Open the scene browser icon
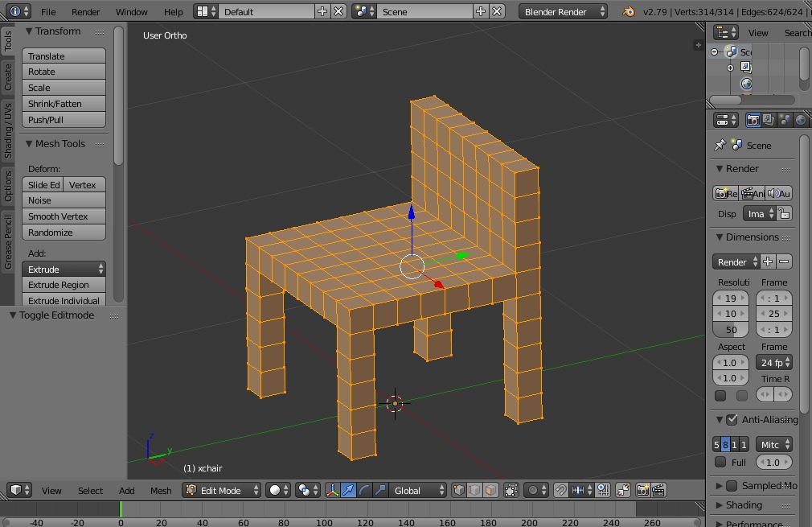This screenshot has height=527, width=812. pyautogui.click(x=364, y=11)
